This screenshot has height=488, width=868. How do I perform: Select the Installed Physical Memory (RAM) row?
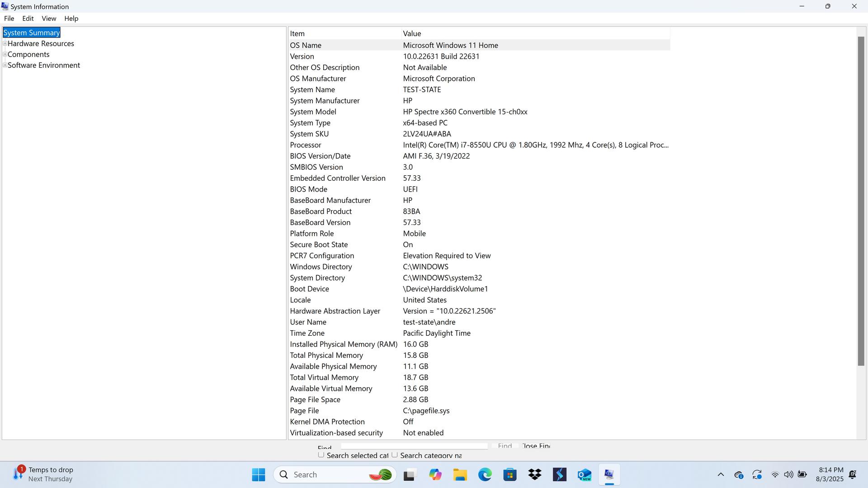[479, 344]
